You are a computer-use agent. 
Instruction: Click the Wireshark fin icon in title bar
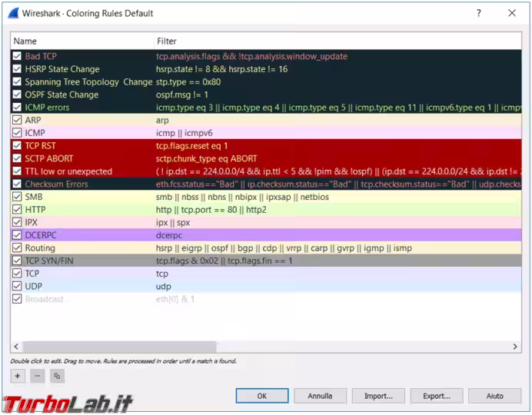[12, 13]
